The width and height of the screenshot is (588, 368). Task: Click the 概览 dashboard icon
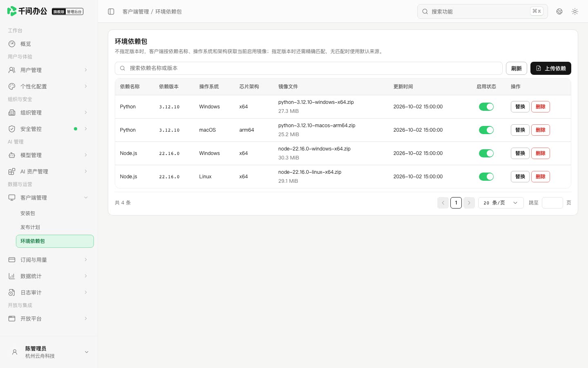[12, 44]
